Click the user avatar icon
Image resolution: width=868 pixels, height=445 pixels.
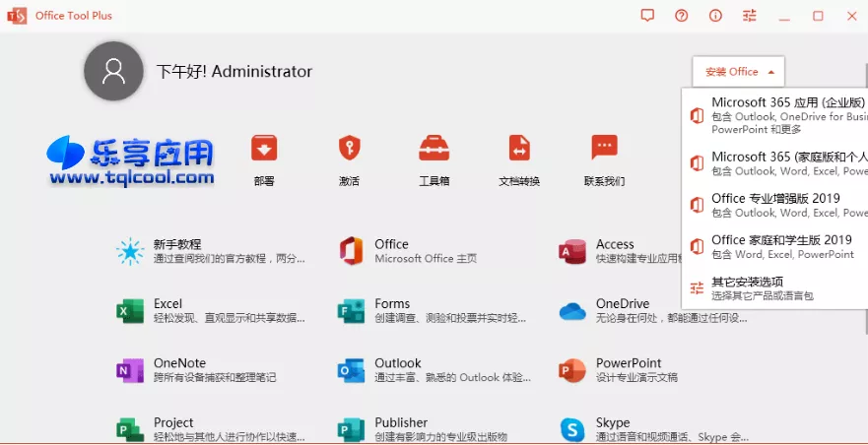pyautogui.click(x=113, y=72)
